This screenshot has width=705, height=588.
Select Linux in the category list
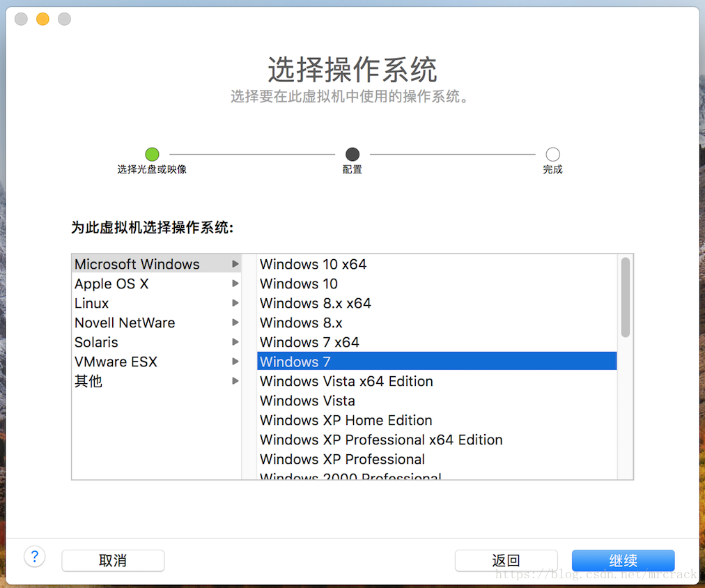pyautogui.click(x=157, y=303)
